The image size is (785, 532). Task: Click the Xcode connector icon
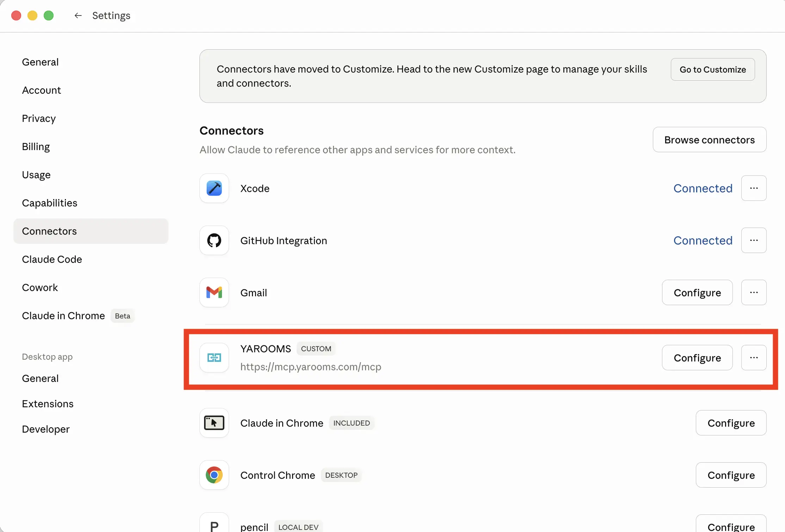click(x=214, y=188)
